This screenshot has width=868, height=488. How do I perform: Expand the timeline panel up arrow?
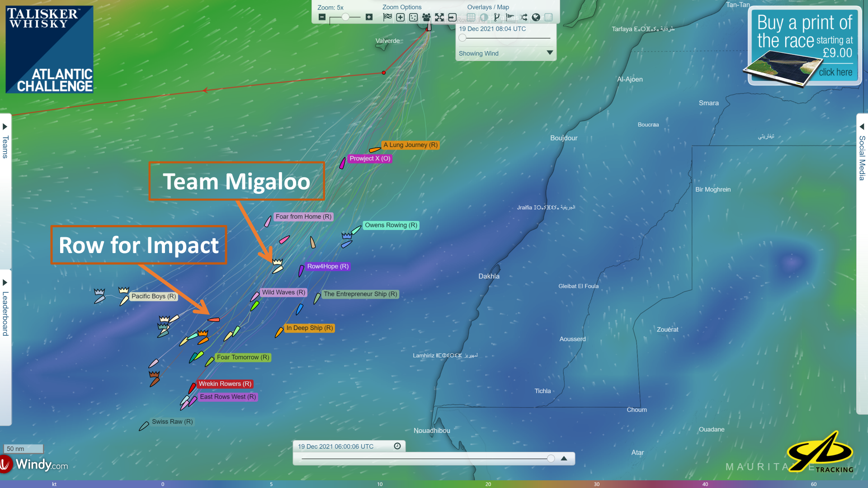coord(564,458)
